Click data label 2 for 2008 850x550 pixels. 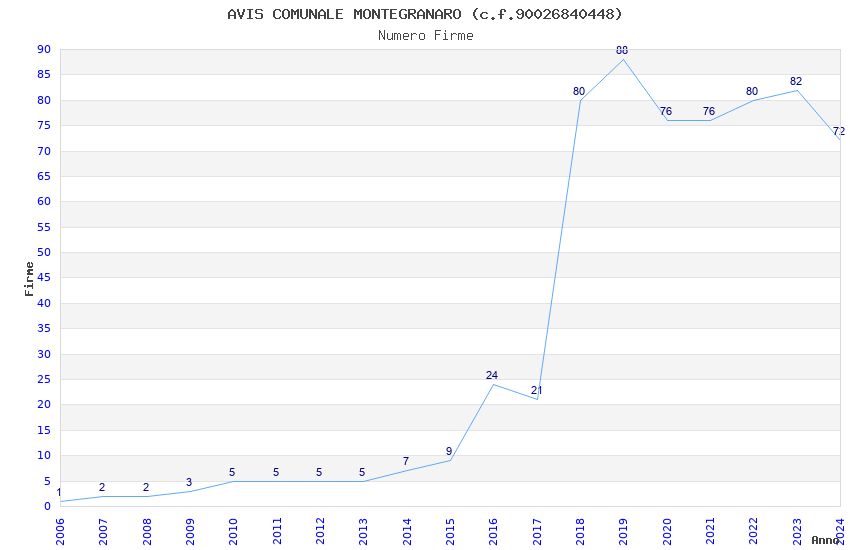tap(145, 487)
